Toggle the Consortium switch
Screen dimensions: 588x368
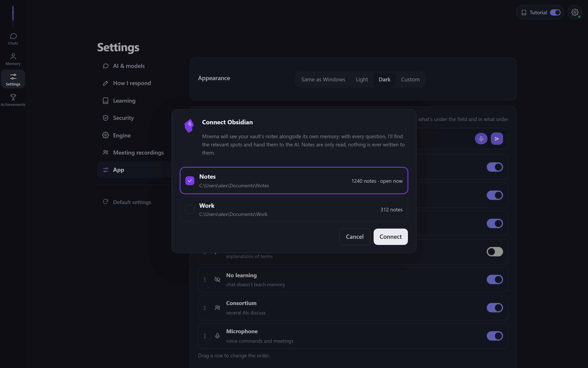(x=495, y=308)
